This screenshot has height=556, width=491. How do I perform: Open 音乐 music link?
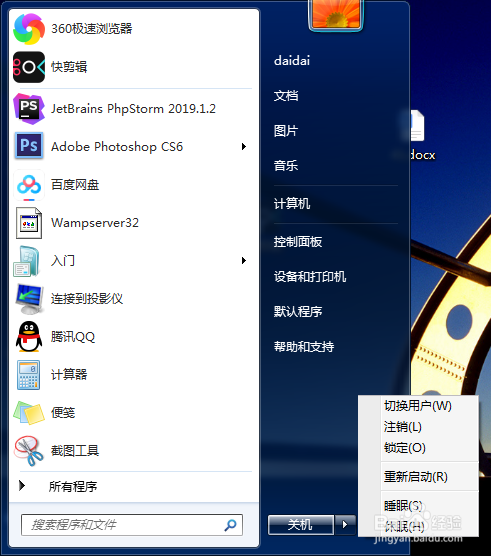(286, 166)
